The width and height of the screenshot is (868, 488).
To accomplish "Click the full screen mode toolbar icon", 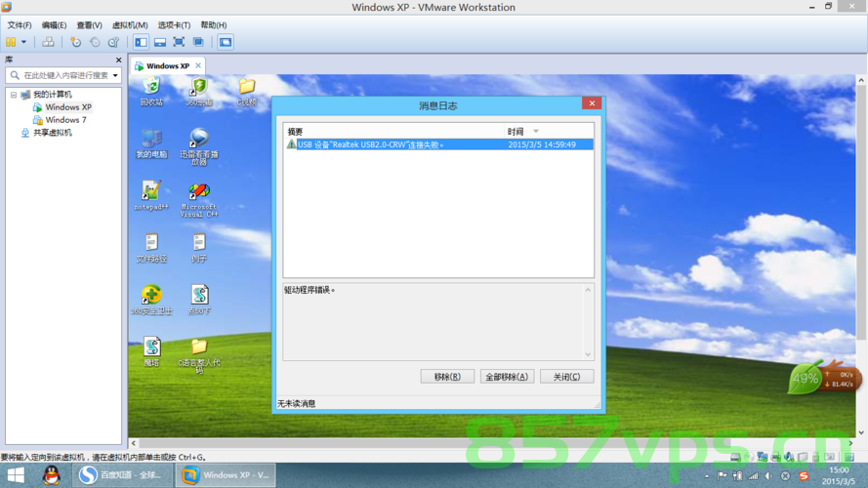I will click(179, 42).
